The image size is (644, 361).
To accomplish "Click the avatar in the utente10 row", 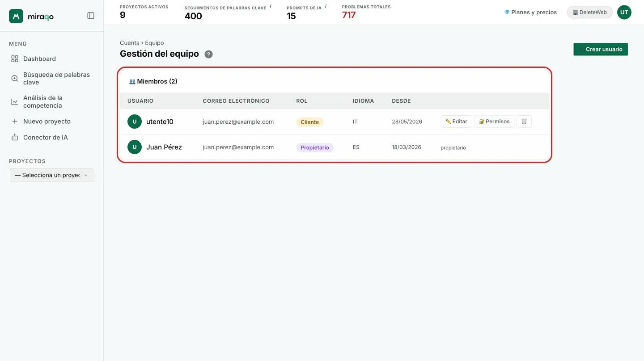I will pyautogui.click(x=135, y=122).
